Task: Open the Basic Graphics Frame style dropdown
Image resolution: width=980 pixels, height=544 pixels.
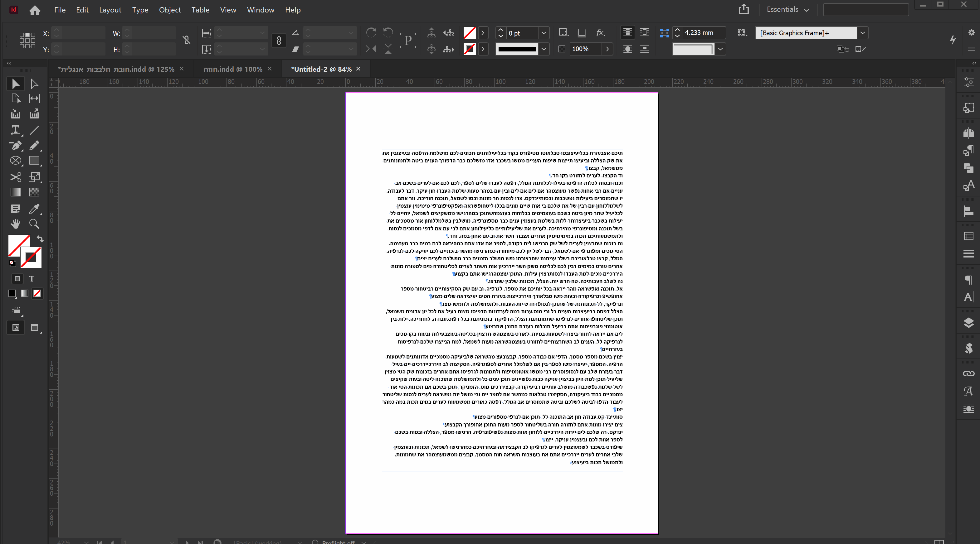Action: (862, 33)
